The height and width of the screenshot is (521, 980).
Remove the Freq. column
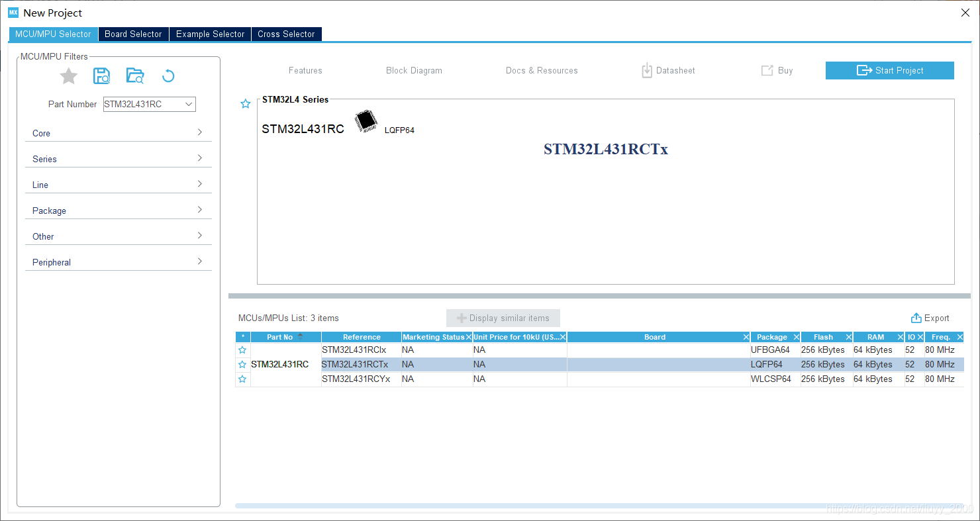pyautogui.click(x=960, y=337)
